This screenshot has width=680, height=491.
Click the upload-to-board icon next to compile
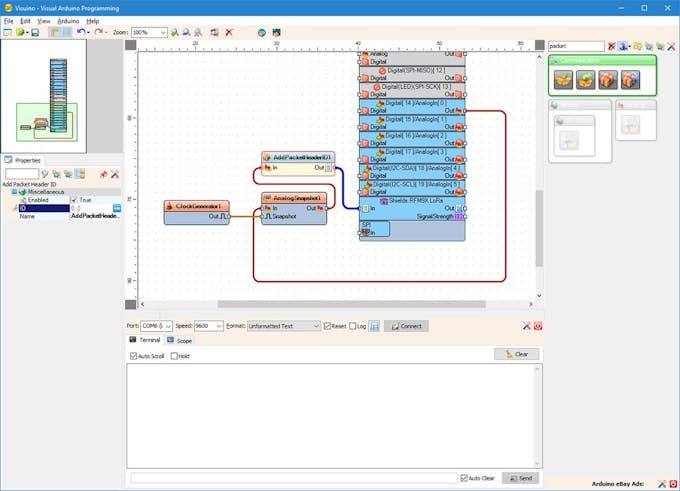pos(276,33)
